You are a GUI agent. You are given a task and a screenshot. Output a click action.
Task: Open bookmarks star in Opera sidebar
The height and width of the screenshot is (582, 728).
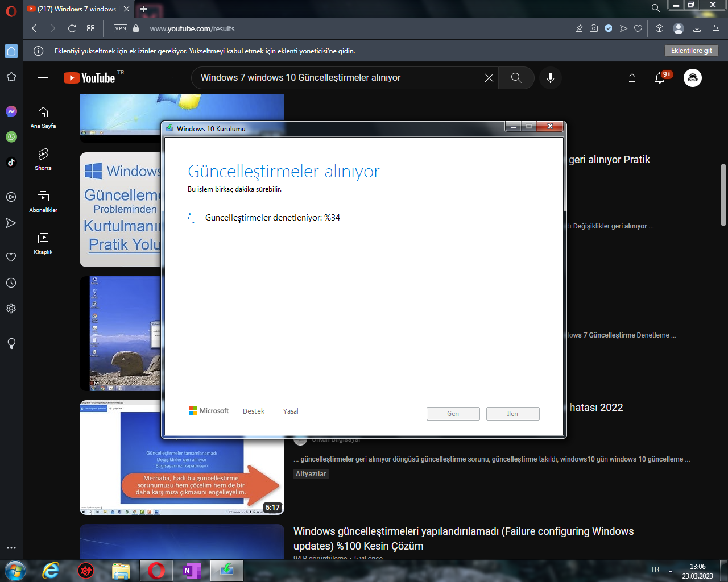click(11, 77)
